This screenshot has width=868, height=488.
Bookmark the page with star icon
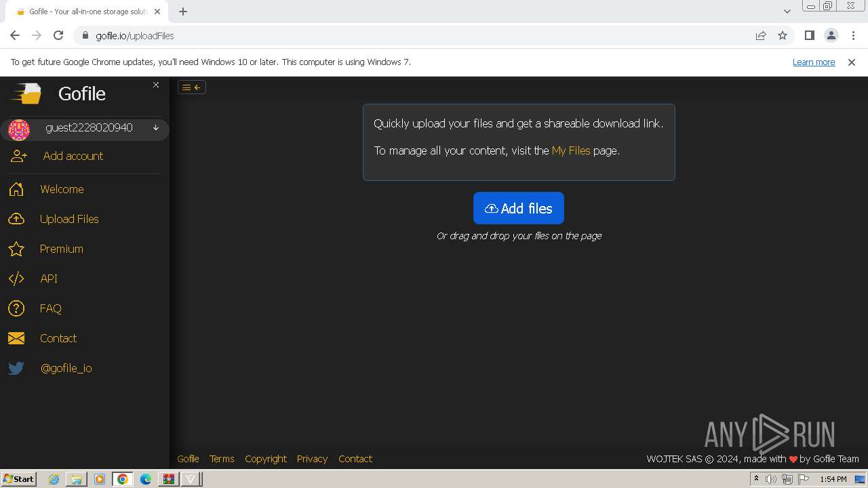tap(783, 35)
